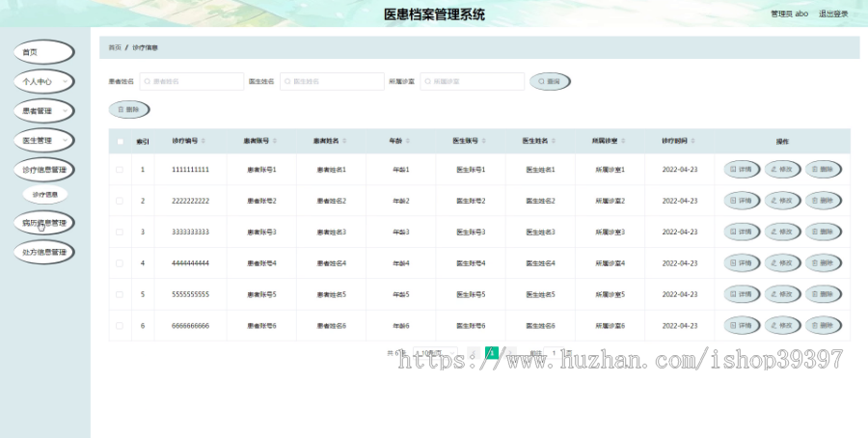Collapse the 诊疗信息管理 sidebar menu
Screen dimensions: 868x438
43,170
